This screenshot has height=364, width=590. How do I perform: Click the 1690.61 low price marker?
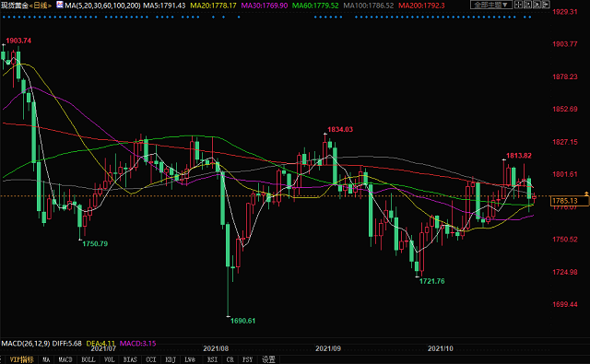click(242, 321)
